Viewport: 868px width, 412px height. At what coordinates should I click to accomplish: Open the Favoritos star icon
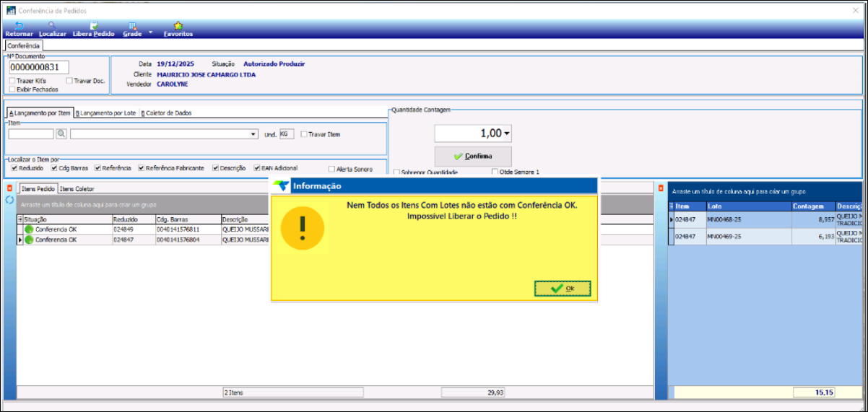pos(178,26)
